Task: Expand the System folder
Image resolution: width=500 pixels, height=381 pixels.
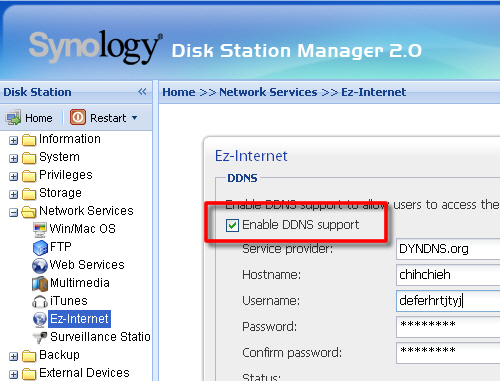Action: click(13, 159)
